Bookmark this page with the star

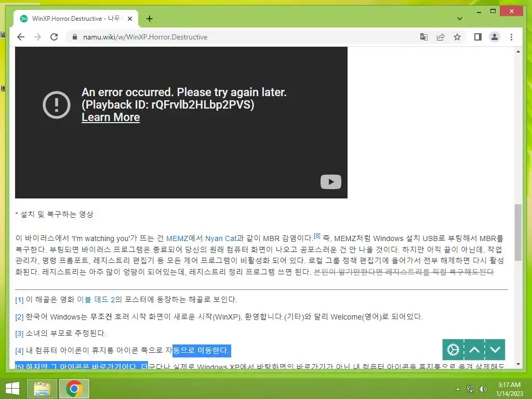point(457,37)
